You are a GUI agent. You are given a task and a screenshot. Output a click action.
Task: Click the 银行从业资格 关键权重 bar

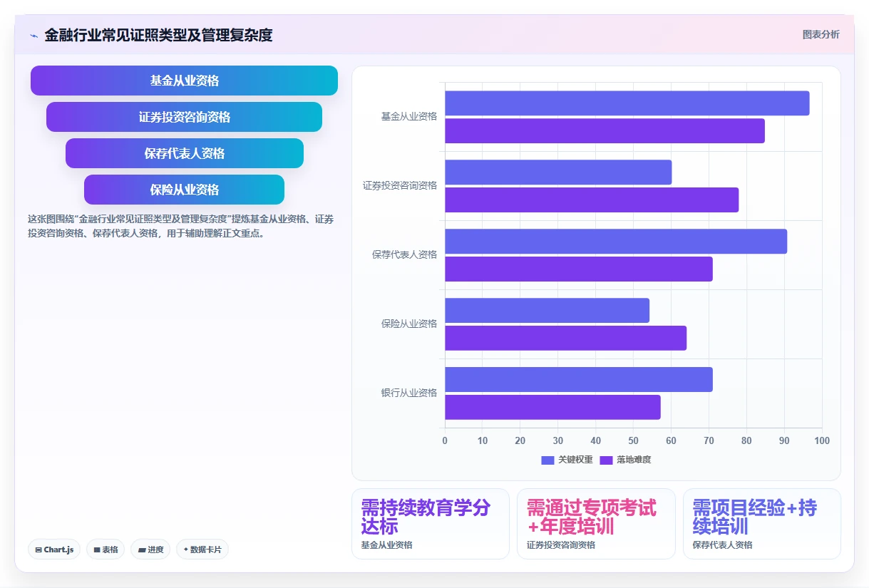click(x=579, y=380)
